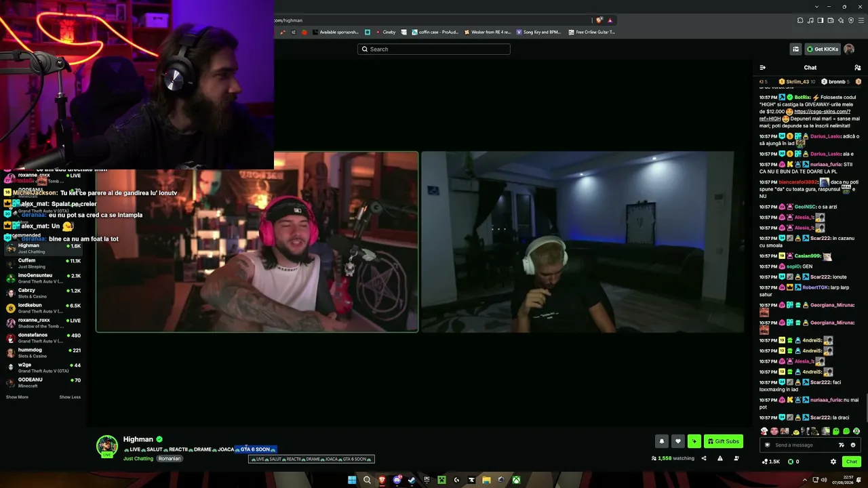
Task: Open lordkebun channel in the sidebar
Action: point(43,308)
